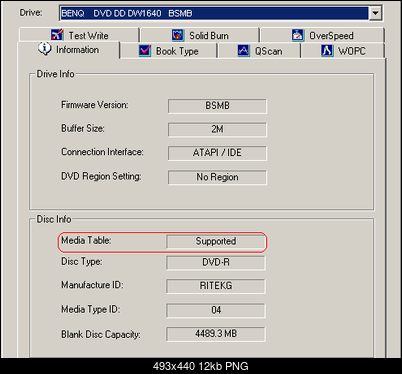The image size is (402, 374).
Task: Click the Media Type ID value 04
Action: 216,310
